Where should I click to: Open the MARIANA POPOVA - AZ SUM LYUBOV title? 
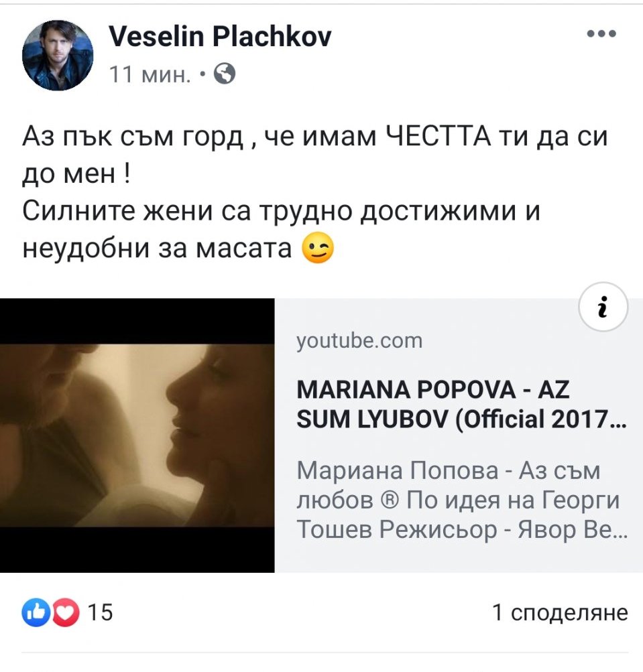click(x=461, y=404)
